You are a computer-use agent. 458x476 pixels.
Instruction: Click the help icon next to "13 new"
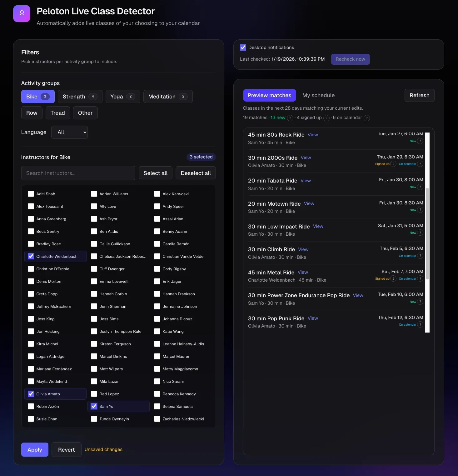(x=290, y=118)
